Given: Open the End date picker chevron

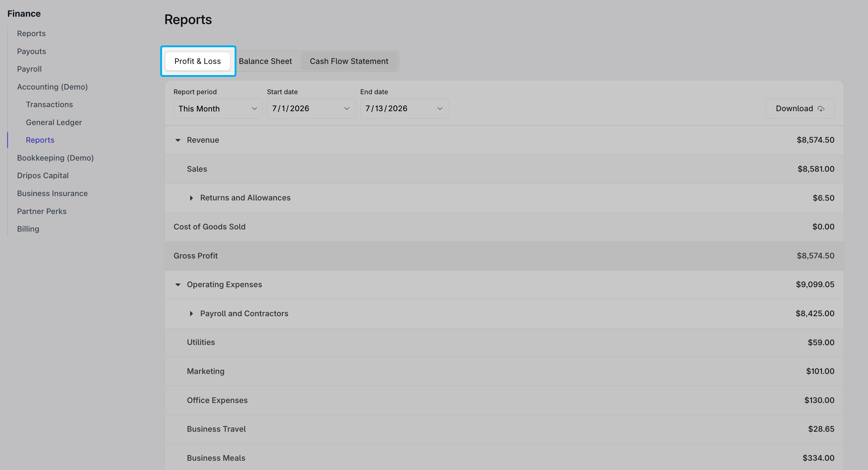Looking at the screenshot, I should [x=440, y=109].
